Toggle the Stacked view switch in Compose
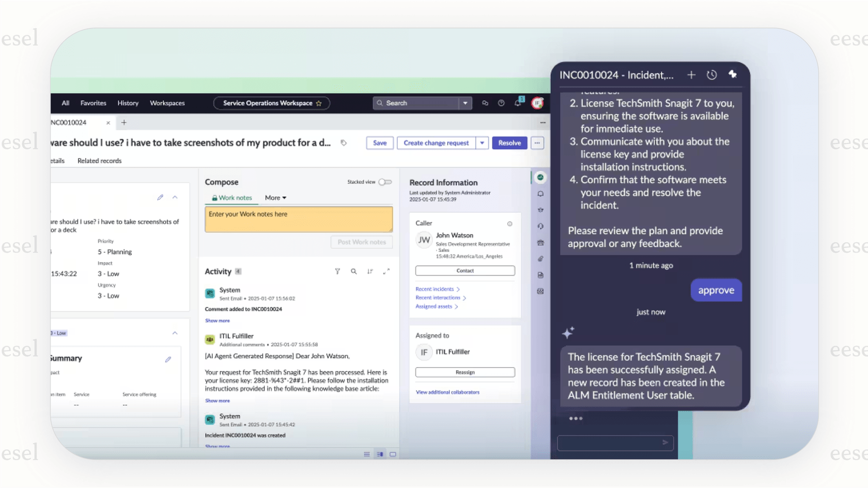868x488 pixels. tap(385, 182)
